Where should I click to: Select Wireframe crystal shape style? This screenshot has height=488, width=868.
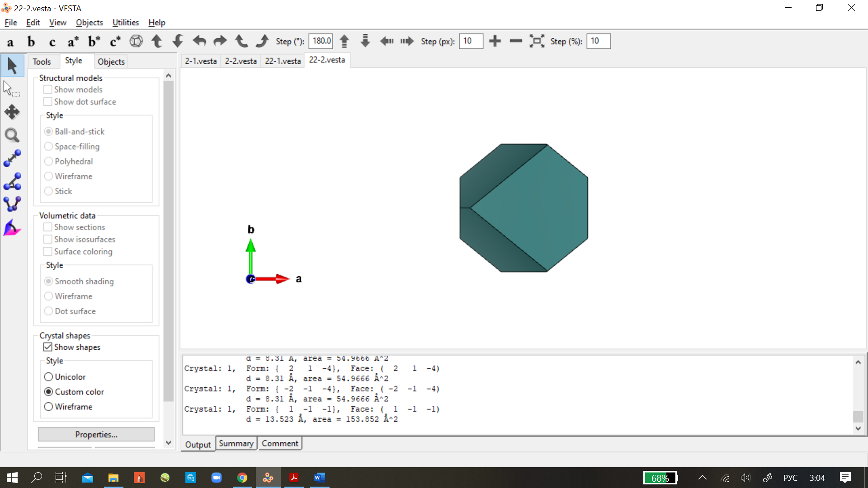(48, 407)
